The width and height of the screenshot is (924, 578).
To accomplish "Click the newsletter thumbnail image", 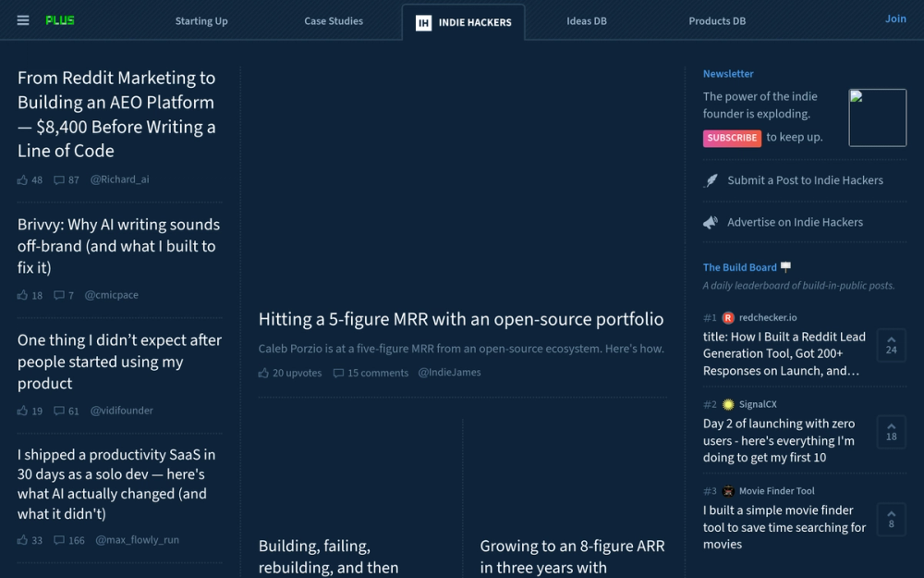I will point(878,118).
